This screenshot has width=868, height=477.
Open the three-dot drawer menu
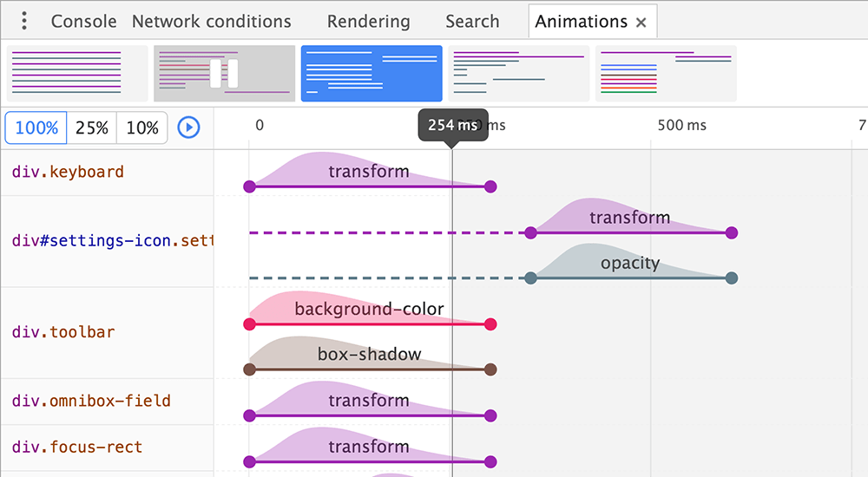(24, 21)
